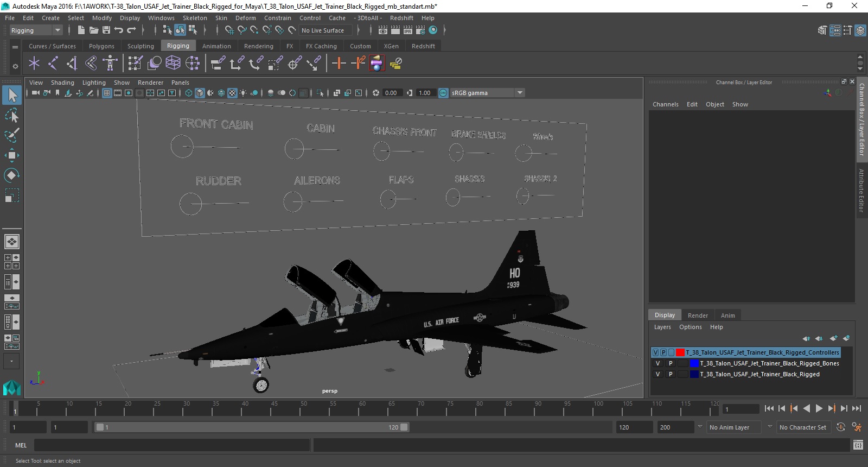This screenshot has height=467, width=868.
Task: Click the Create IK Handle shelf icon
Action: pos(72,64)
